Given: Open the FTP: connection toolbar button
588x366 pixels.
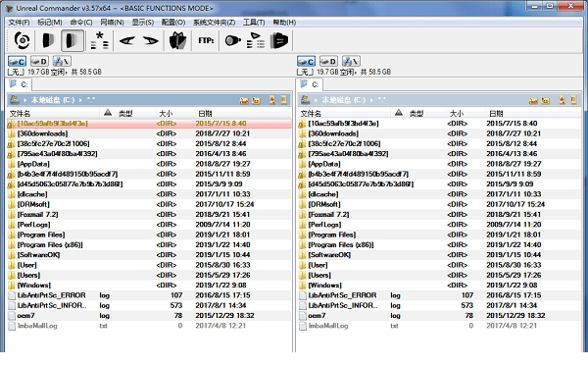Looking at the screenshot, I should [x=206, y=40].
